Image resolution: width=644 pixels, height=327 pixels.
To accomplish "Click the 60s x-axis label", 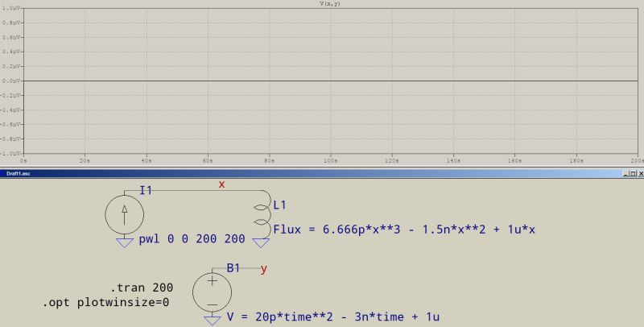I will [208, 161].
